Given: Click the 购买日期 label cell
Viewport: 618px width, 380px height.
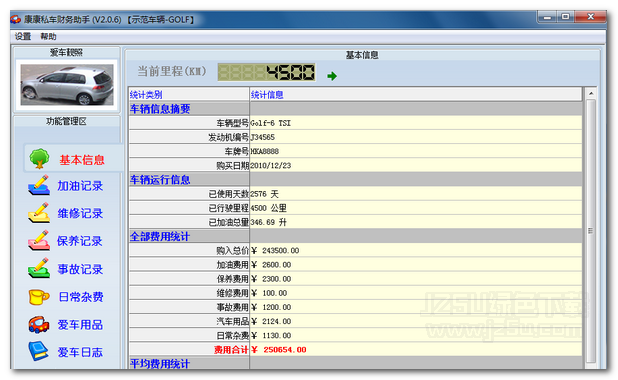Looking at the screenshot, I should click(x=189, y=166).
